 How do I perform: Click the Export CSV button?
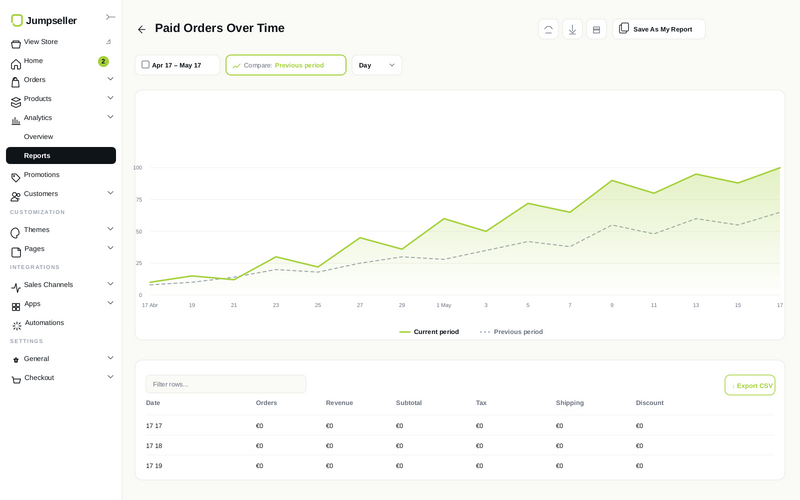(x=749, y=385)
